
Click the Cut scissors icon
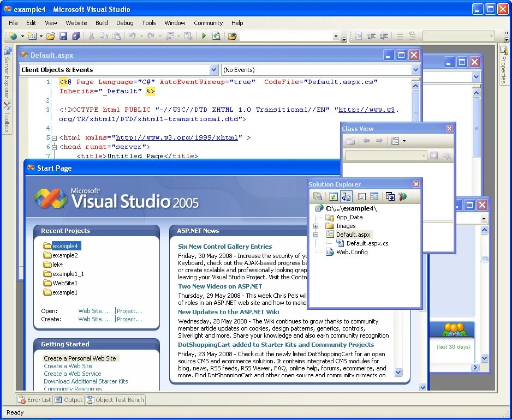[92, 36]
